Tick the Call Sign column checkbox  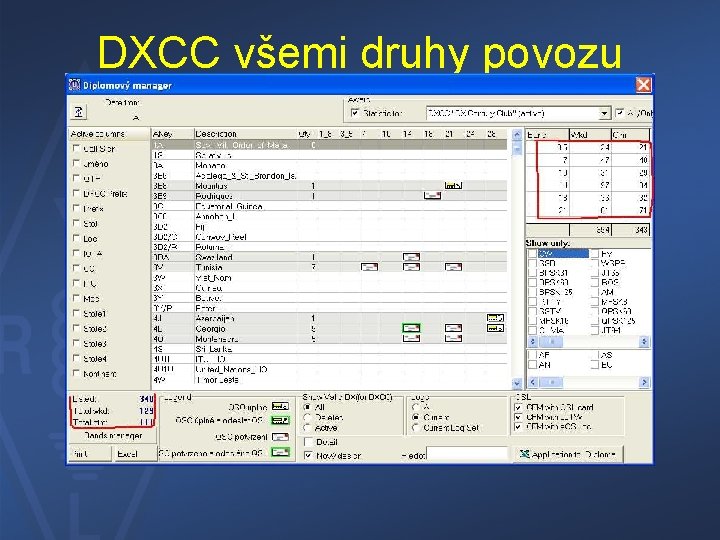click(x=76, y=148)
